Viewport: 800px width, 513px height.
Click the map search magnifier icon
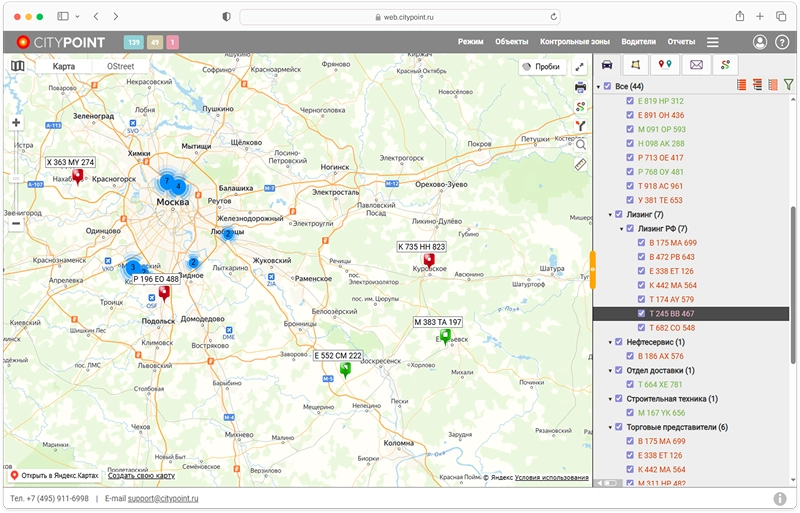[x=580, y=145]
